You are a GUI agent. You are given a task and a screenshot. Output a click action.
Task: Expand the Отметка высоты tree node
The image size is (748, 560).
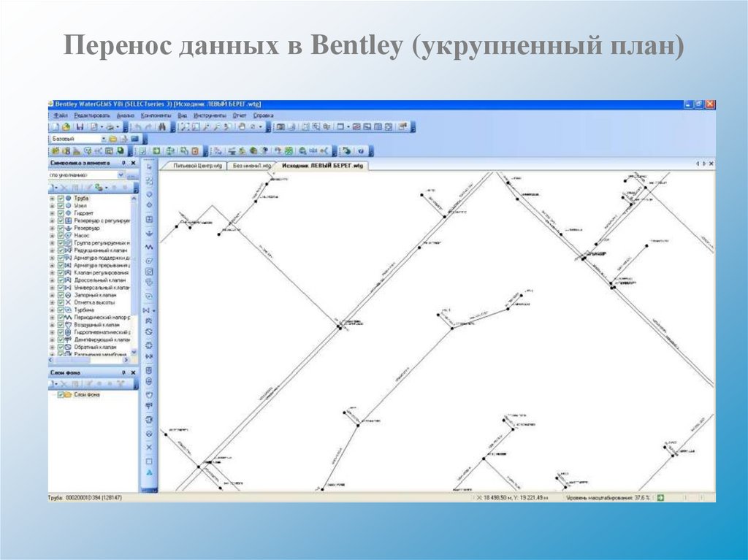[x=53, y=302]
